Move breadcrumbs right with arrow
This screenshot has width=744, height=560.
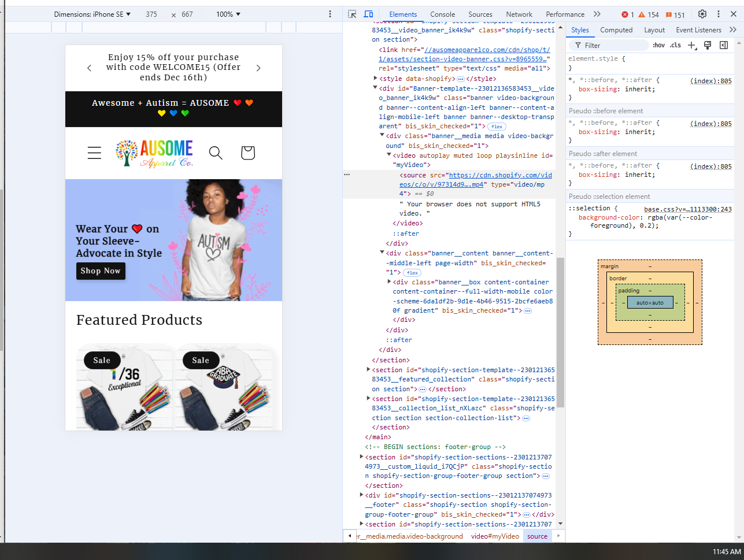point(558,536)
